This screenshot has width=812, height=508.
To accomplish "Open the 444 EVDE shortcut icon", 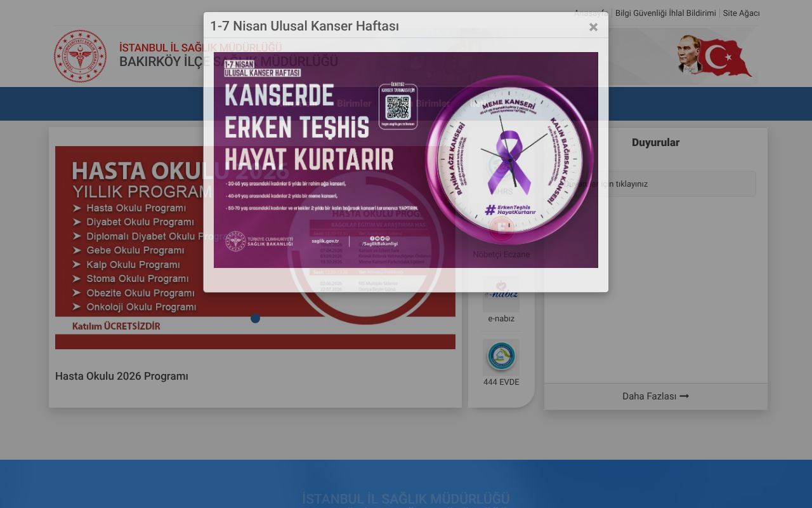I will pos(501,358).
